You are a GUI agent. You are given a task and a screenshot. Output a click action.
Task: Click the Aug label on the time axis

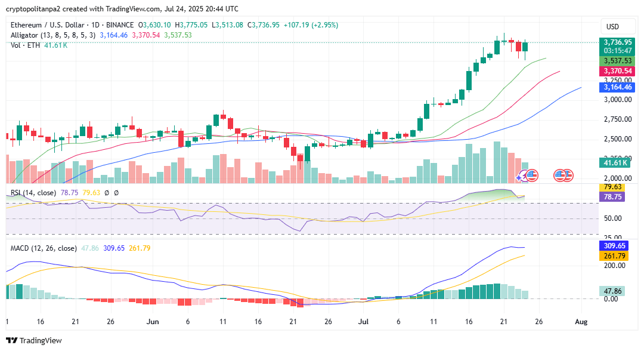(580, 321)
